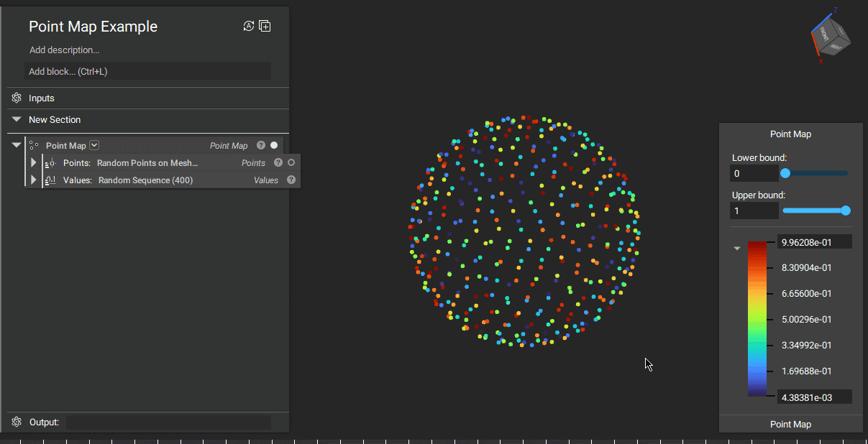Click the Upper bound slider handle

(846, 211)
